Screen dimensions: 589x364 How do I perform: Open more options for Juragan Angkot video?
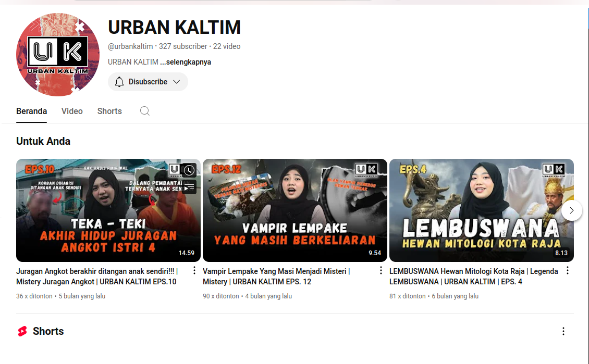(x=194, y=270)
